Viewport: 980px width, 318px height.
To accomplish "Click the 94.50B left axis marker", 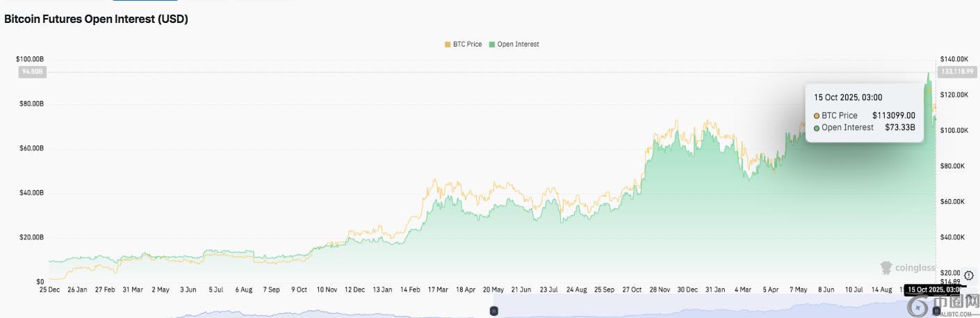I will coord(33,72).
